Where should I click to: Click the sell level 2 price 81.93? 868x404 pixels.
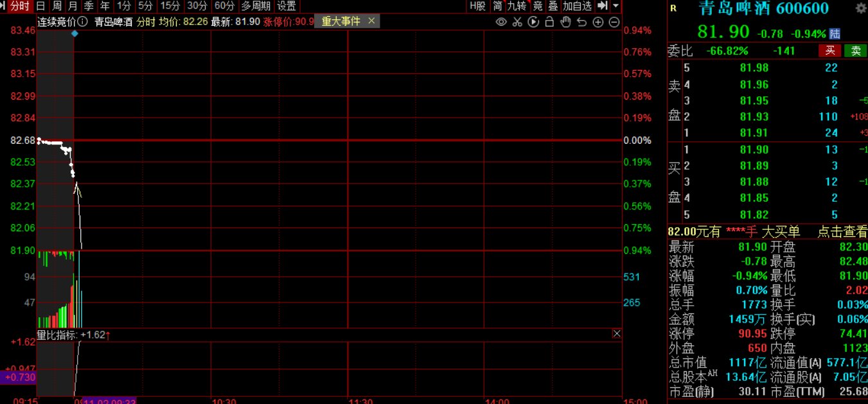coord(754,117)
